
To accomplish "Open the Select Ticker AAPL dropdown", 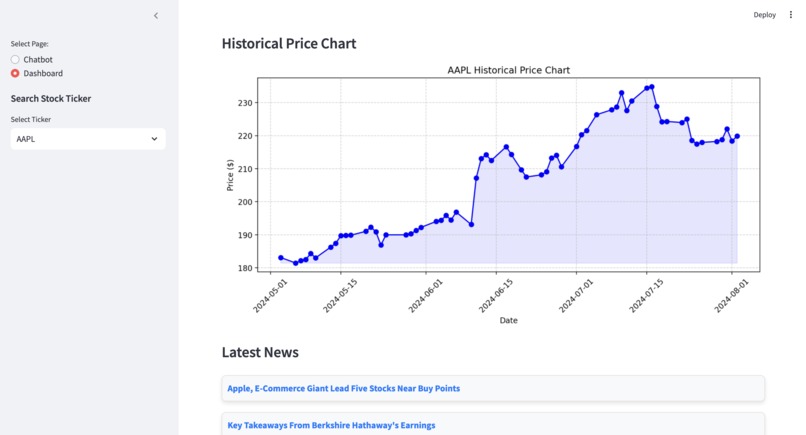I will tap(88, 139).
